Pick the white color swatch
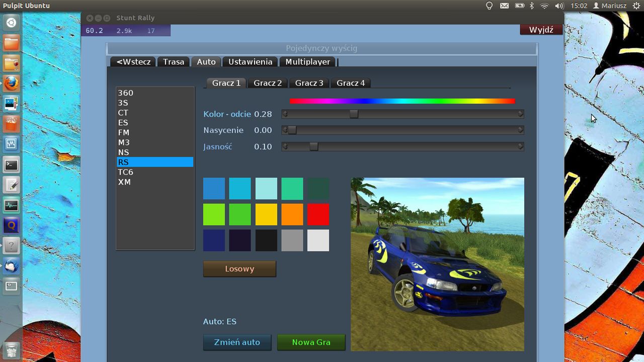 tap(318, 240)
